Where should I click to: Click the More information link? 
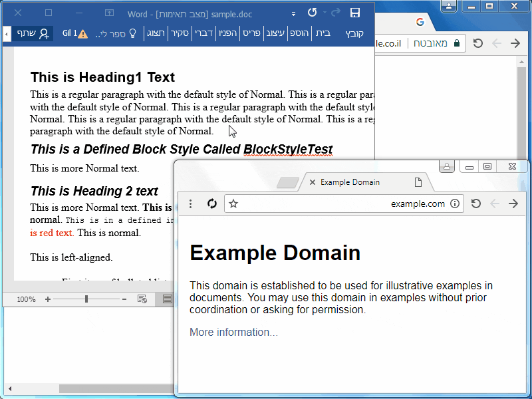[230, 332]
